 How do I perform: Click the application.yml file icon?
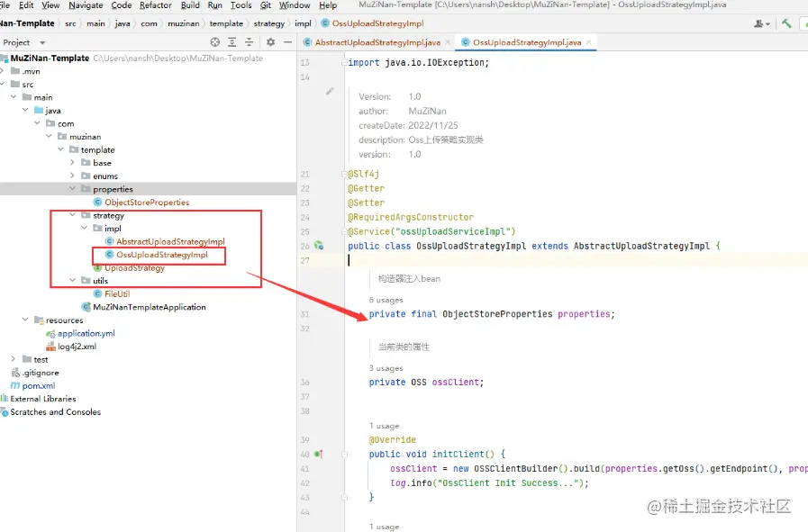(50, 333)
